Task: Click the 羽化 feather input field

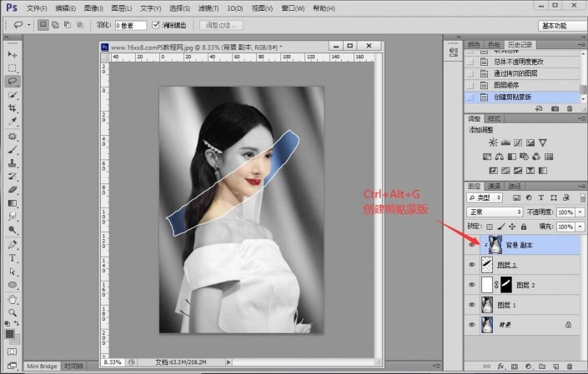Action: pyautogui.click(x=130, y=25)
